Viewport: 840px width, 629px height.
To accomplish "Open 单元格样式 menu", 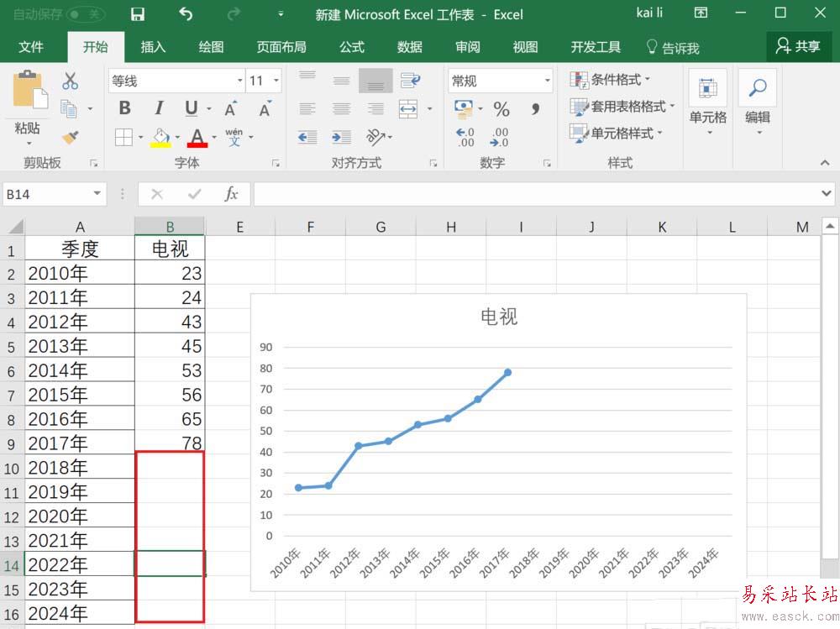I will click(x=616, y=133).
